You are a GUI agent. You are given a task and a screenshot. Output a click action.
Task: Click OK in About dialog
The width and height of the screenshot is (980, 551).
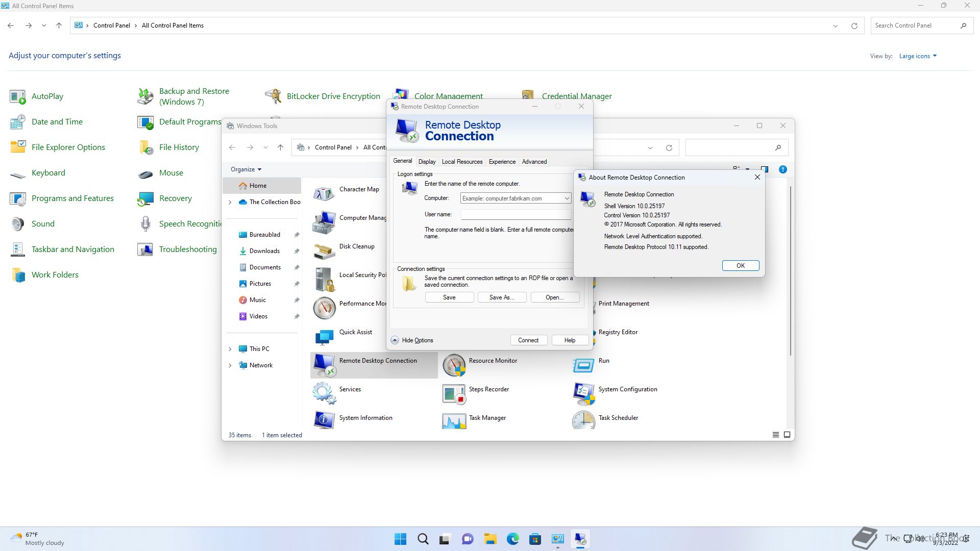741,266
